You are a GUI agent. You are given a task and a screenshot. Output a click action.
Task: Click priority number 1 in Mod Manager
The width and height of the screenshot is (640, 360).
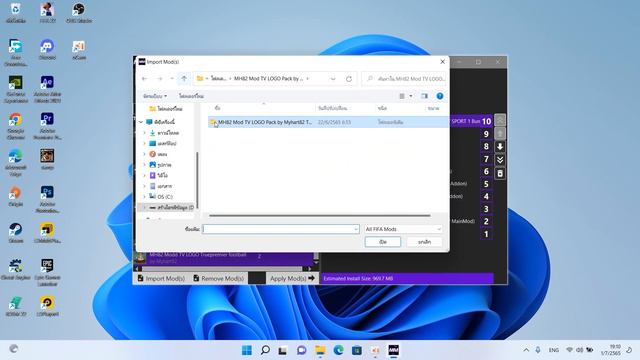tap(486, 234)
